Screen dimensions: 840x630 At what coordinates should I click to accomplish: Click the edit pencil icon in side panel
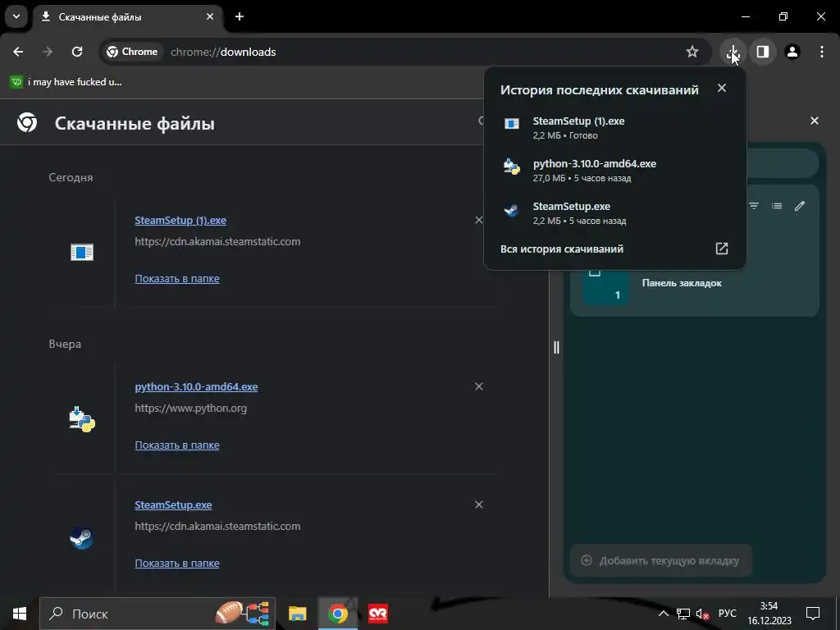pos(799,206)
